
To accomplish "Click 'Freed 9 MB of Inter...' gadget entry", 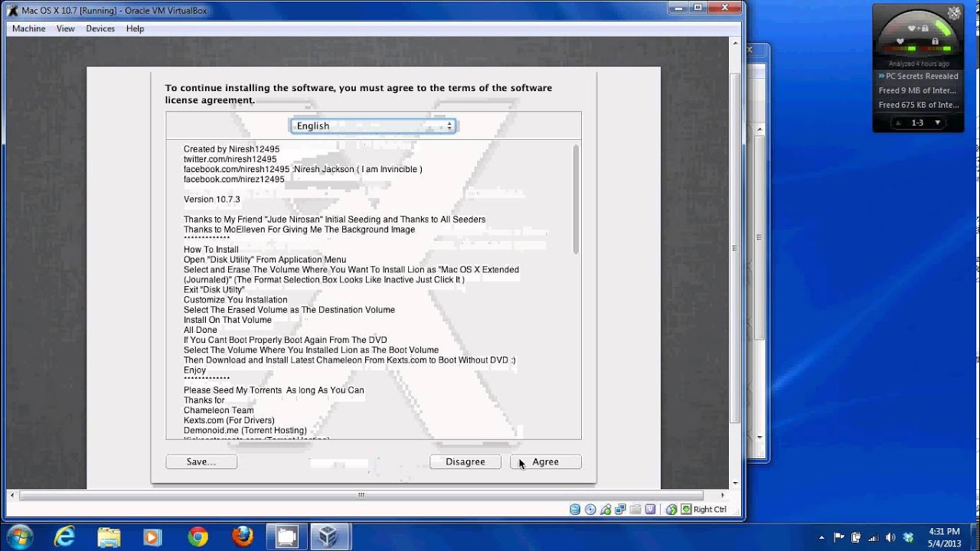I will pyautogui.click(x=917, y=90).
